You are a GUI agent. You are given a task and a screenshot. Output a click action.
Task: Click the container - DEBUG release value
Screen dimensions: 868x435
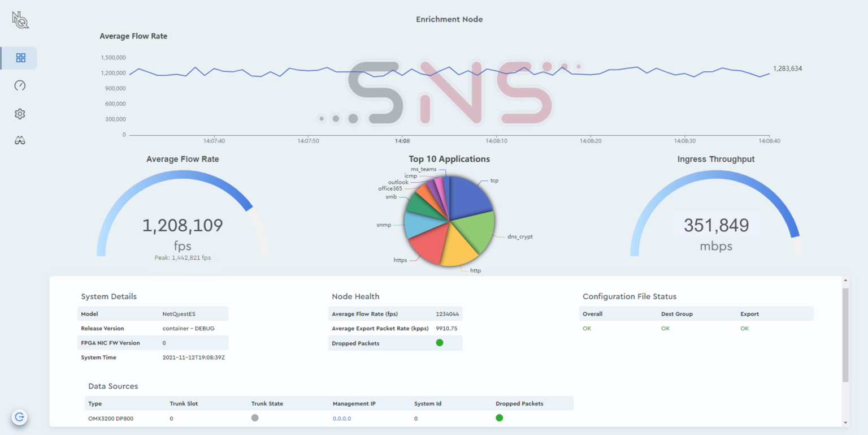188,329
